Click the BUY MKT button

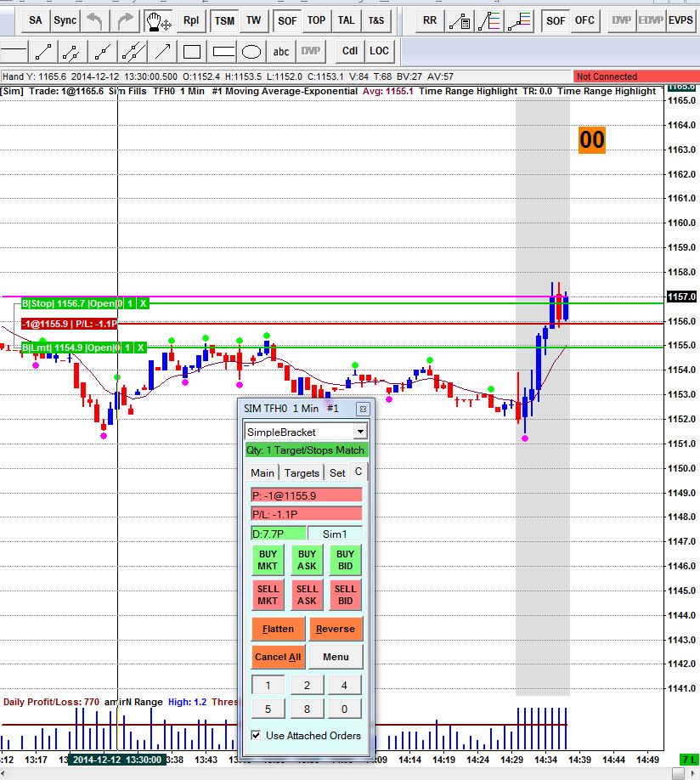[268, 560]
